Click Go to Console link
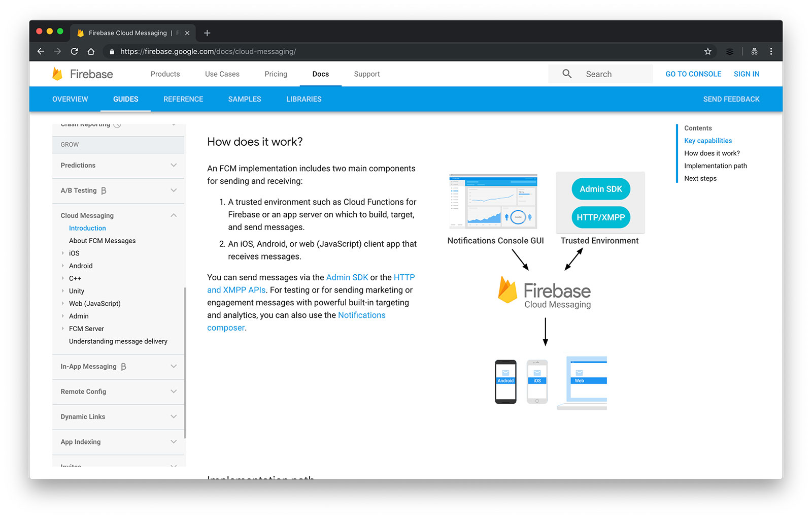Viewport: 812px width, 518px height. [x=693, y=74]
